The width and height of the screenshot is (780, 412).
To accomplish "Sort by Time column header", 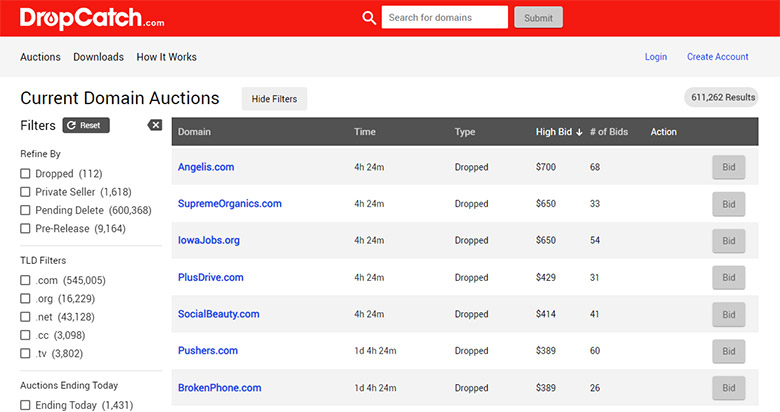I will click(365, 132).
